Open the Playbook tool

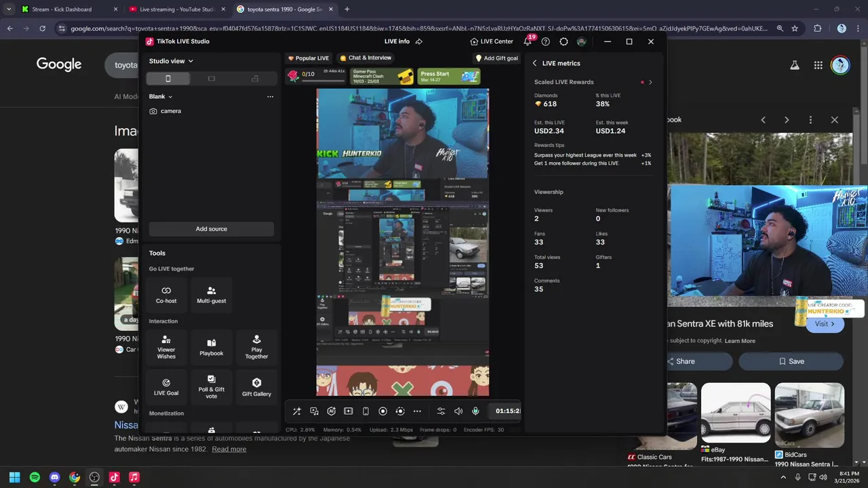click(212, 346)
